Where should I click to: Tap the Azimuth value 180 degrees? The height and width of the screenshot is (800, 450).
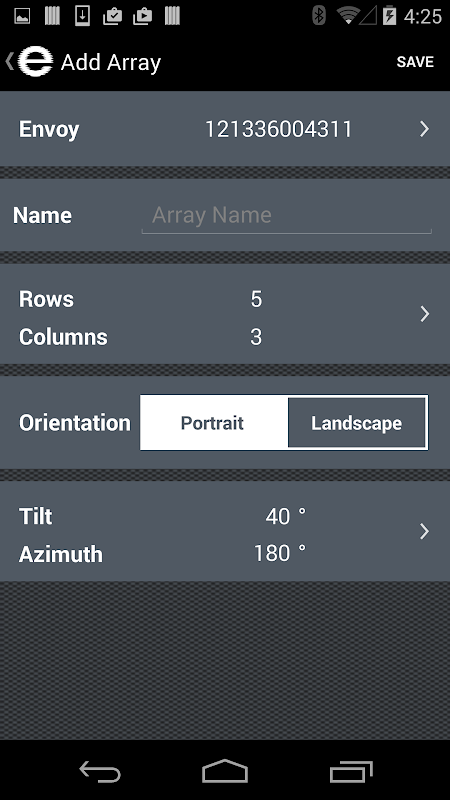(x=280, y=554)
